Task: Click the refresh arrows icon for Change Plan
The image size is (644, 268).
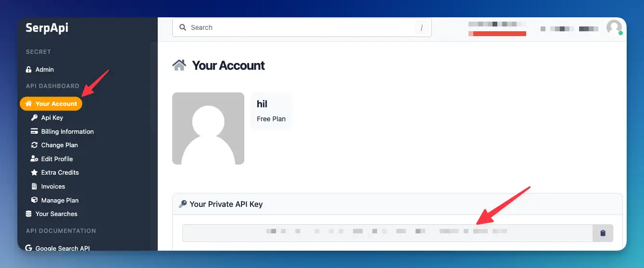Action: tap(34, 145)
